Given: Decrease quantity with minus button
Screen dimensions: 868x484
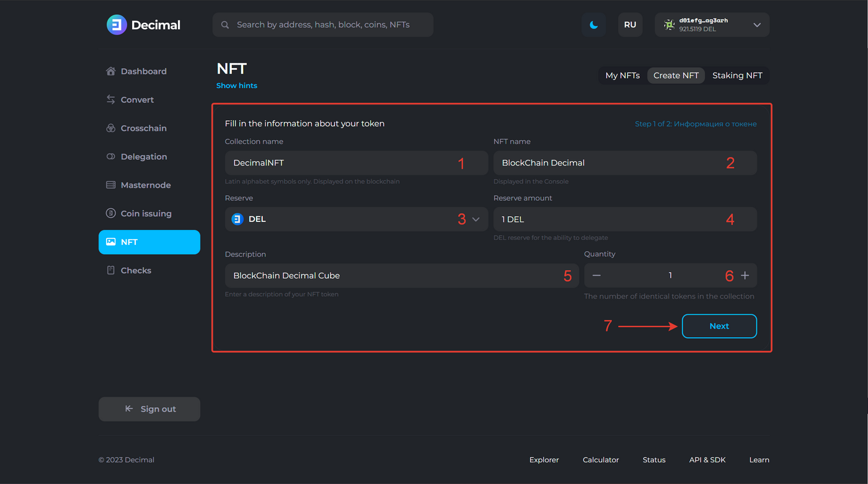Looking at the screenshot, I should click(596, 275).
